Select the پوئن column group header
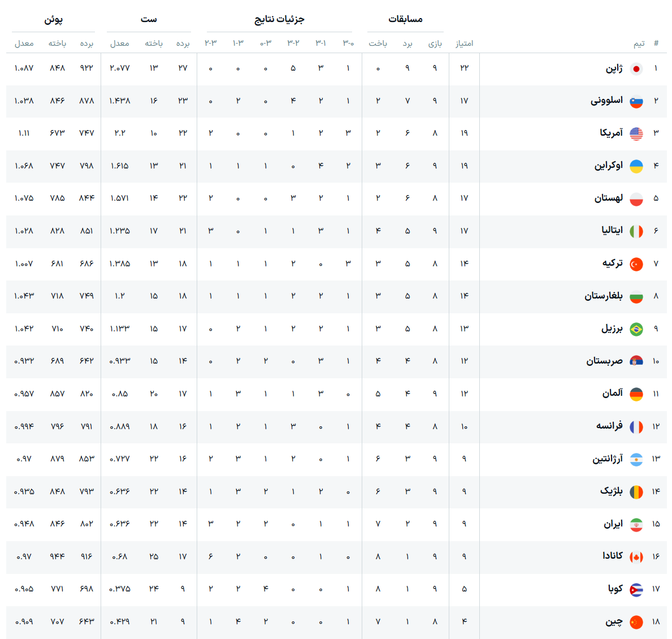Screen dimensions: 672x639 pyautogui.click(x=54, y=19)
